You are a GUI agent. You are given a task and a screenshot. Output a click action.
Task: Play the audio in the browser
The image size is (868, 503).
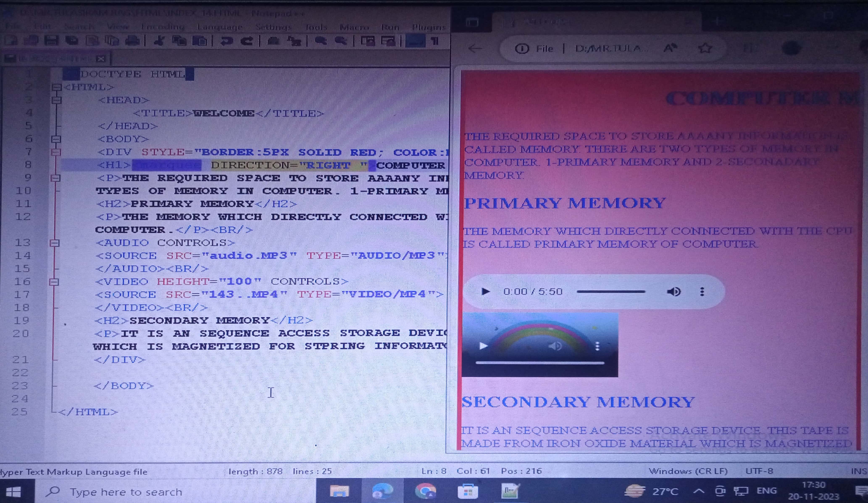point(485,292)
